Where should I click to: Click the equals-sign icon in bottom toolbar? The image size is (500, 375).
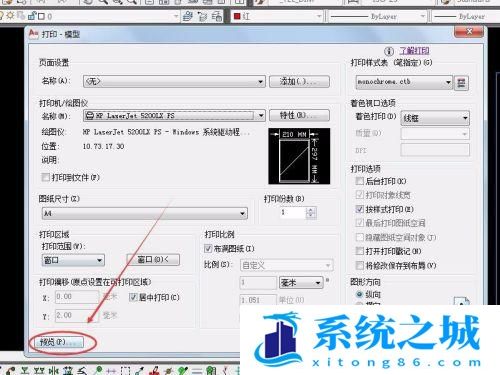tap(197, 371)
